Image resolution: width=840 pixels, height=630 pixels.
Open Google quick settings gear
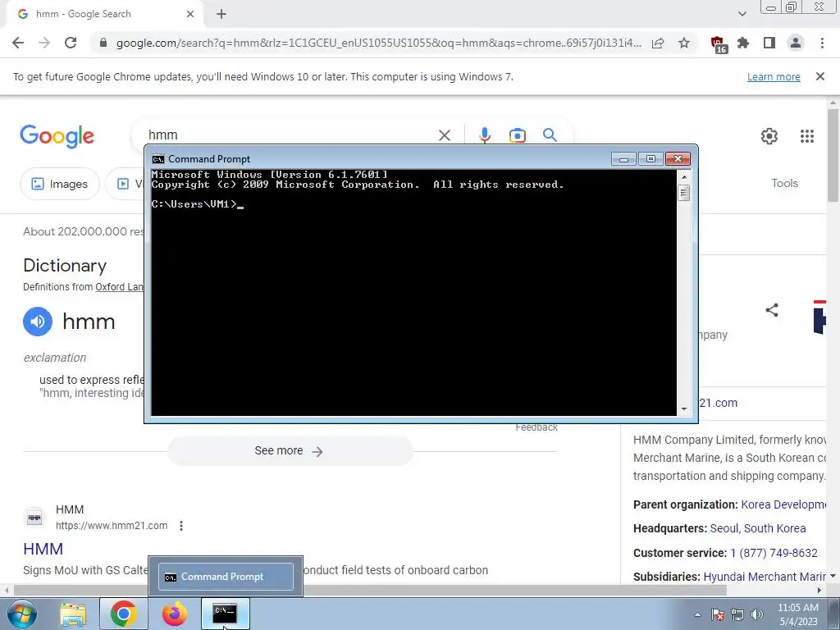click(769, 136)
